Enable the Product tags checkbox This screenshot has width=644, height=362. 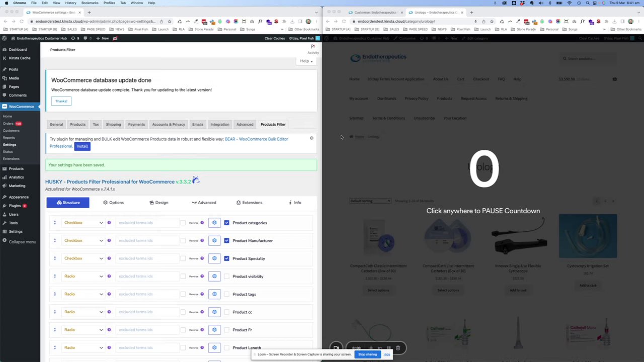point(226,294)
